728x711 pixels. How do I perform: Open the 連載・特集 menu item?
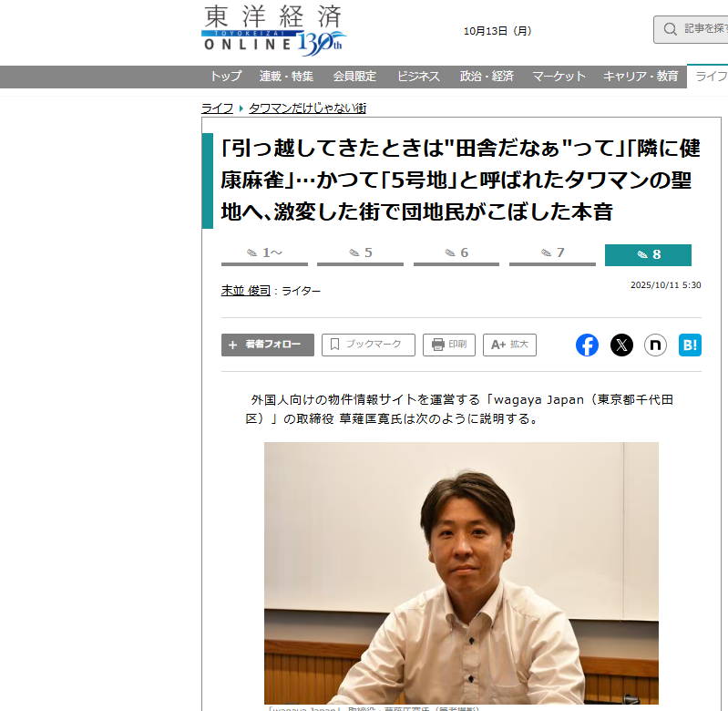point(286,77)
